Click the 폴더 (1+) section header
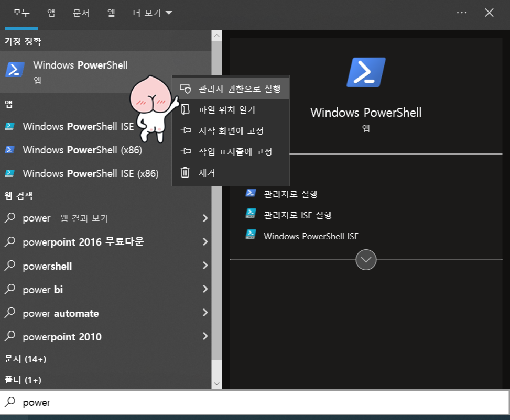The width and height of the screenshot is (510, 420). pyautogui.click(x=23, y=380)
